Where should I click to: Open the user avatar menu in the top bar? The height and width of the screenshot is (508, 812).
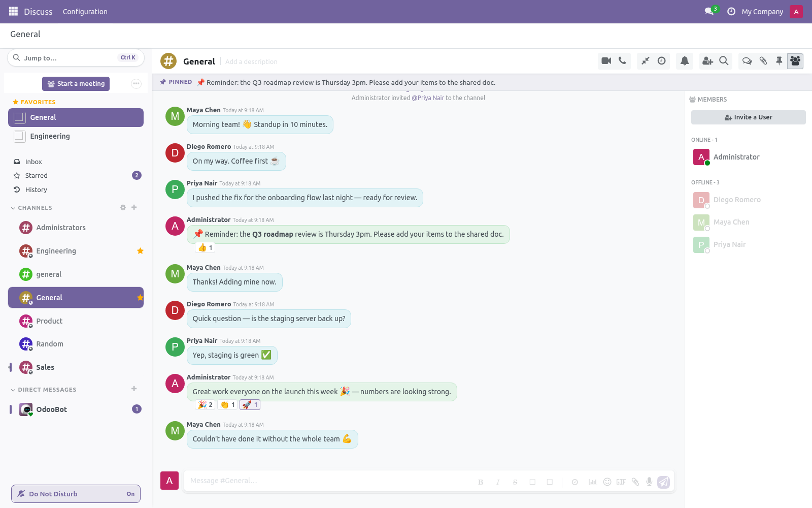coord(796,12)
